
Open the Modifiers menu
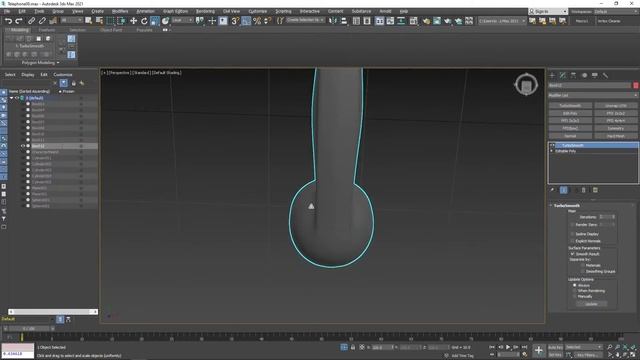pos(120,11)
